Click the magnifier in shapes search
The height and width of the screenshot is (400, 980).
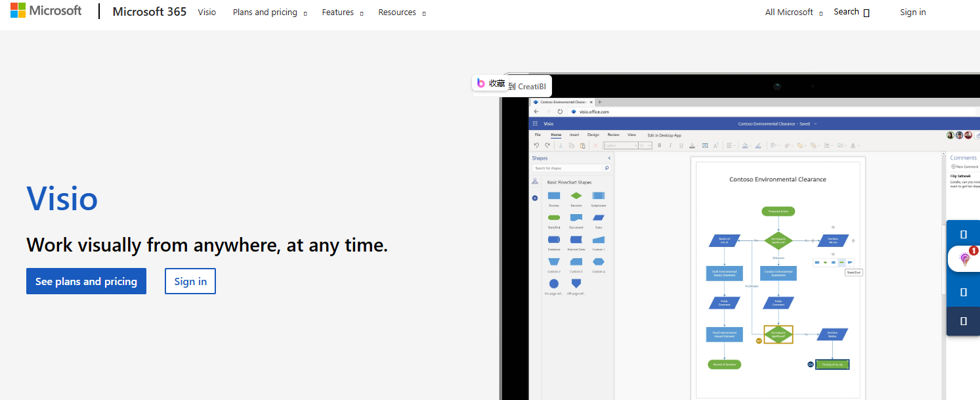tap(607, 168)
